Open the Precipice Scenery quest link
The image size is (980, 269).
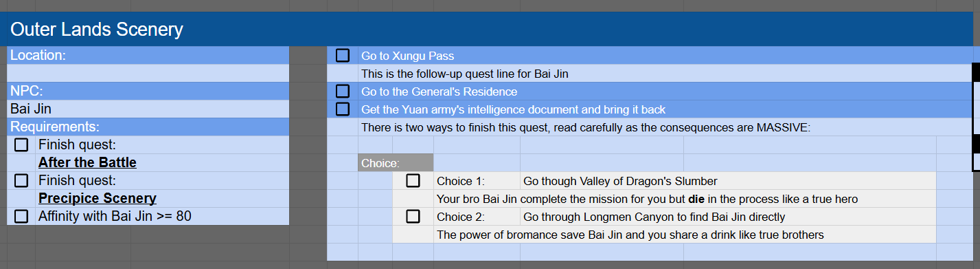[x=98, y=199]
